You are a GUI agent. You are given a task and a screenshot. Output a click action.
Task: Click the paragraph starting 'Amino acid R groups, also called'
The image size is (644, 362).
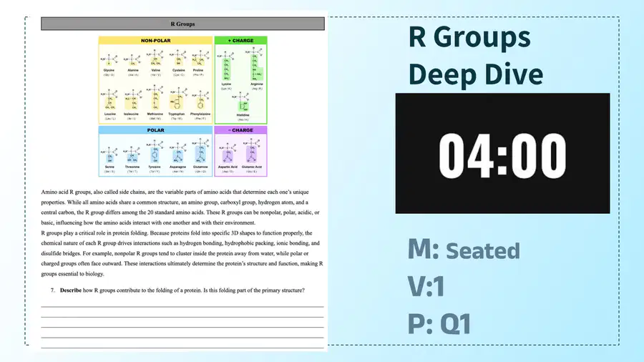(180, 207)
